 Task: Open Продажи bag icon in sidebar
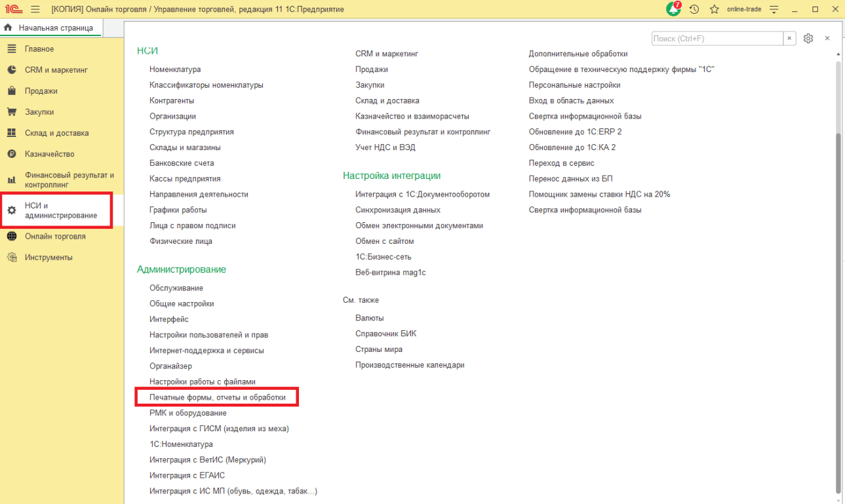coord(11,91)
